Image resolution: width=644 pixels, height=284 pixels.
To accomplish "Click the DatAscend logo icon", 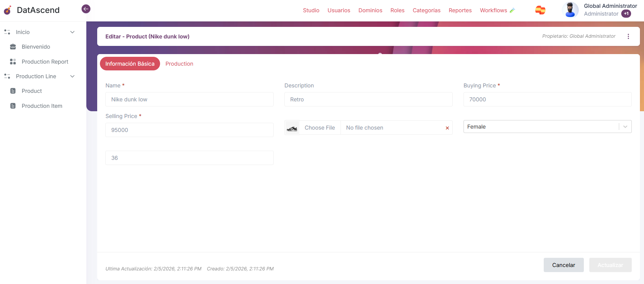I will tap(7, 10).
